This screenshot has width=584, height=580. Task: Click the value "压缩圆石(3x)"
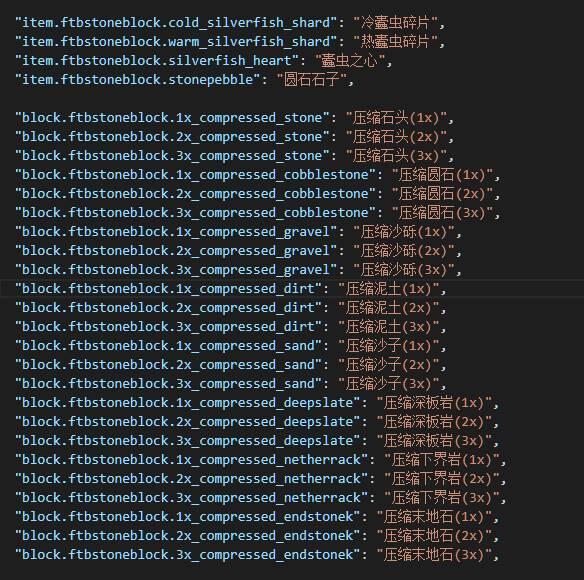pos(442,213)
